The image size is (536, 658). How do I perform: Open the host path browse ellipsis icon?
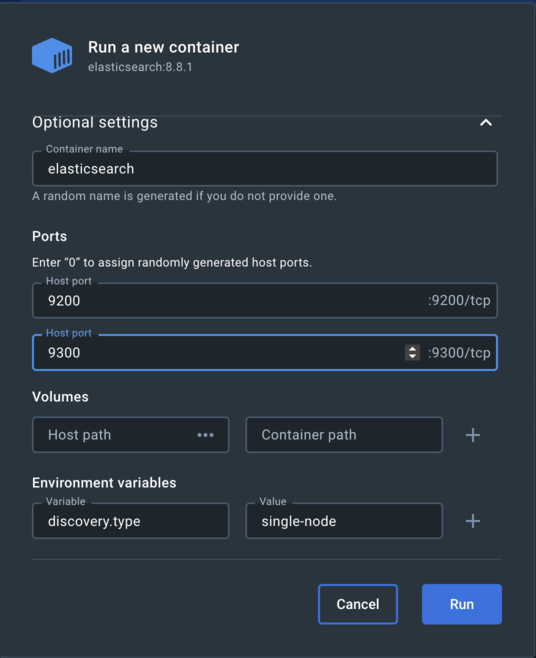coord(205,435)
